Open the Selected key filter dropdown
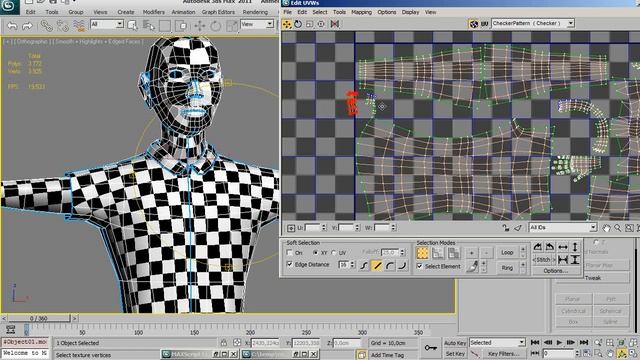640x360 pixels. pos(497,343)
